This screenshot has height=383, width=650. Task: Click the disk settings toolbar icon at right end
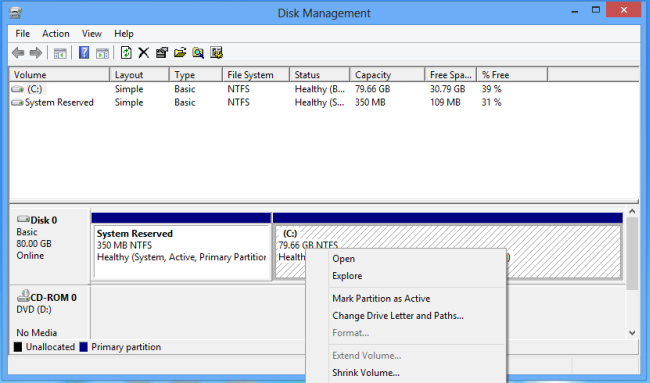[x=216, y=53]
